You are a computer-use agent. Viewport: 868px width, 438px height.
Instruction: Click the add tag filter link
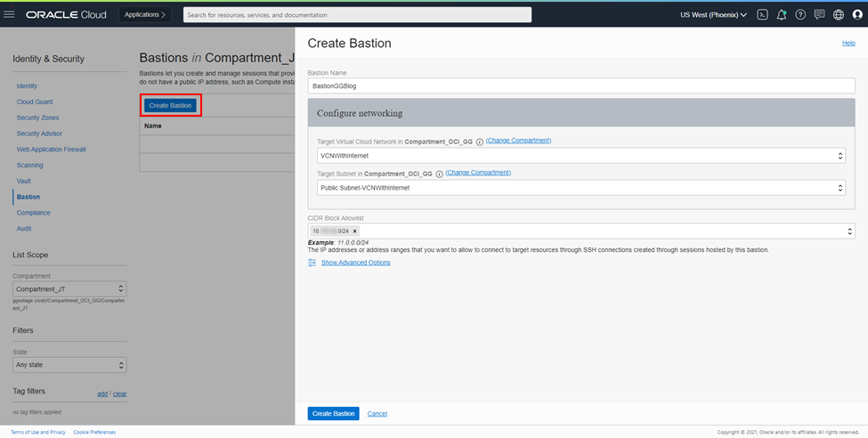pyautogui.click(x=102, y=393)
